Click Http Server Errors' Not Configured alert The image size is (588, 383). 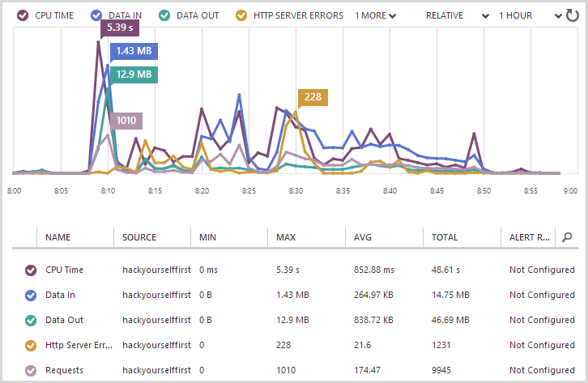click(x=542, y=345)
